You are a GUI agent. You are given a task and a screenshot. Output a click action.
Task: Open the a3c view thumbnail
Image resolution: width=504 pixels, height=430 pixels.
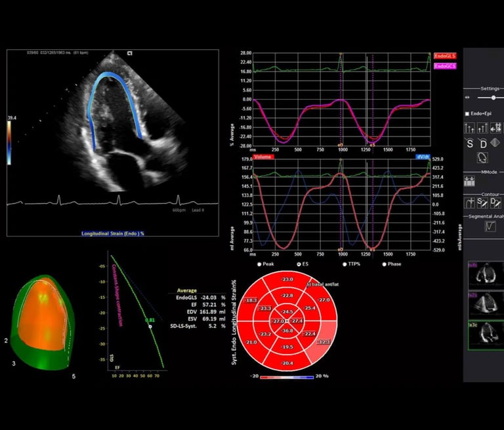[486, 336]
